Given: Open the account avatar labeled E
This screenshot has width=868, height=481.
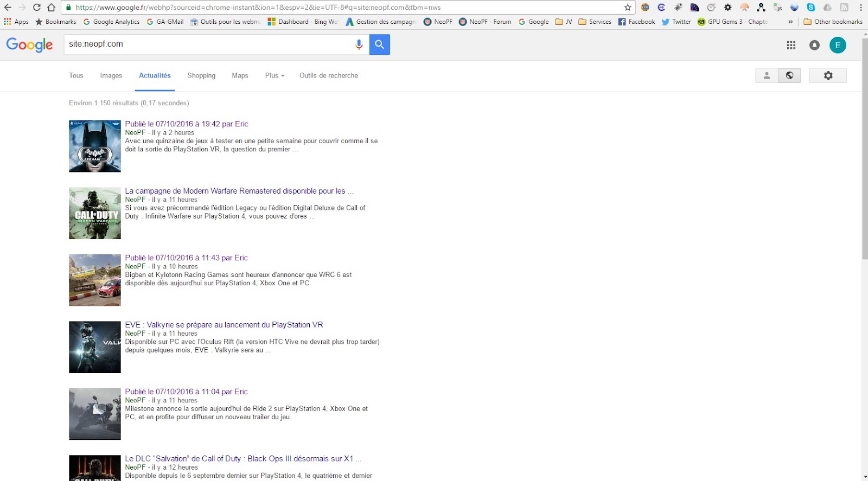Looking at the screenshot, I should click(838, 46).
